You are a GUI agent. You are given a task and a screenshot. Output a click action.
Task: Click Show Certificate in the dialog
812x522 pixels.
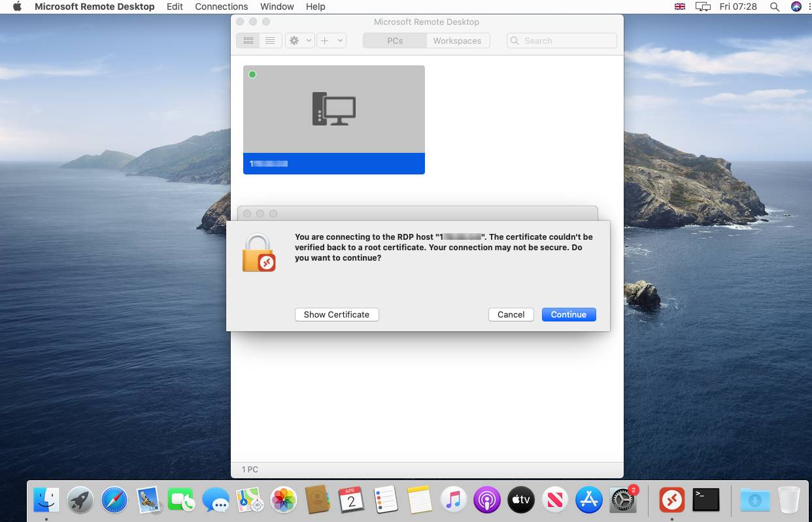(x=337, y=314)
